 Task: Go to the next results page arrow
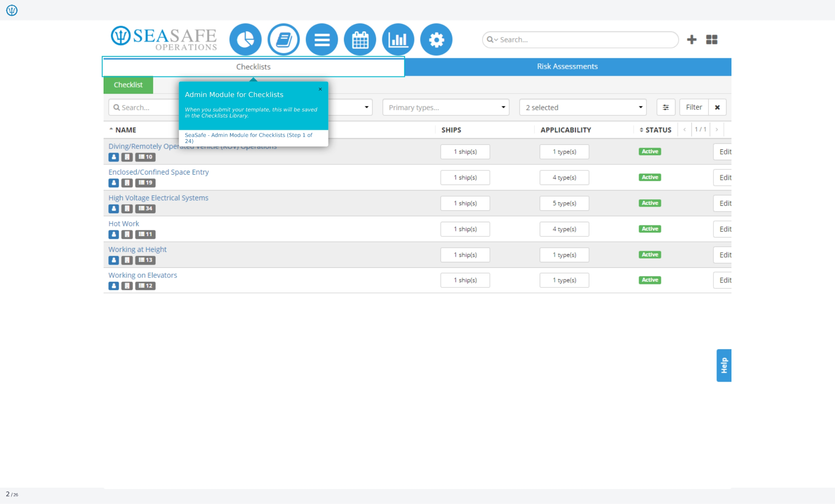[716, 129]
